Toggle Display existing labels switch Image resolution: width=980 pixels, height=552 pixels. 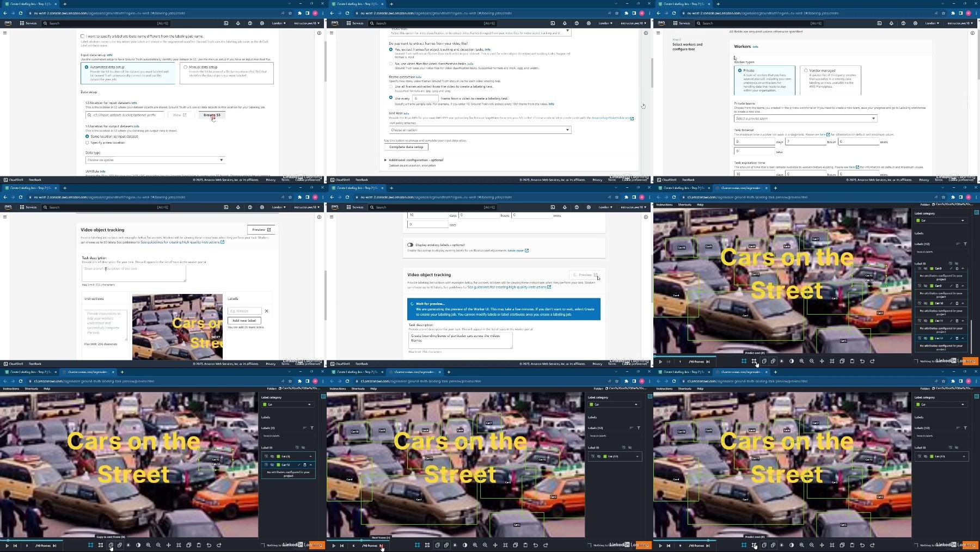point(410,244)
